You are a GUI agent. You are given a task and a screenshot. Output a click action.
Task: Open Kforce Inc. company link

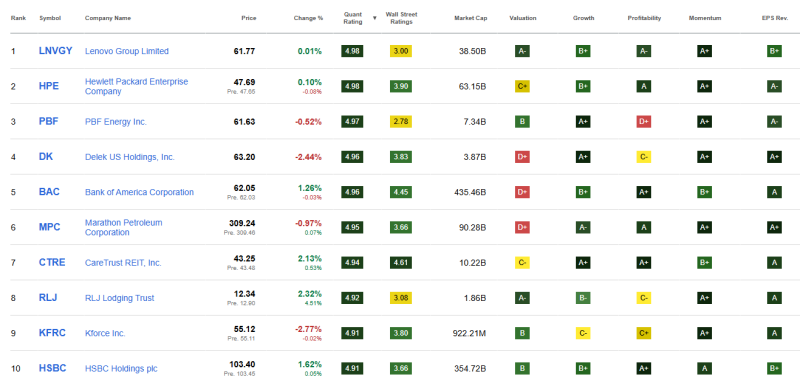[x=105, y=333]
